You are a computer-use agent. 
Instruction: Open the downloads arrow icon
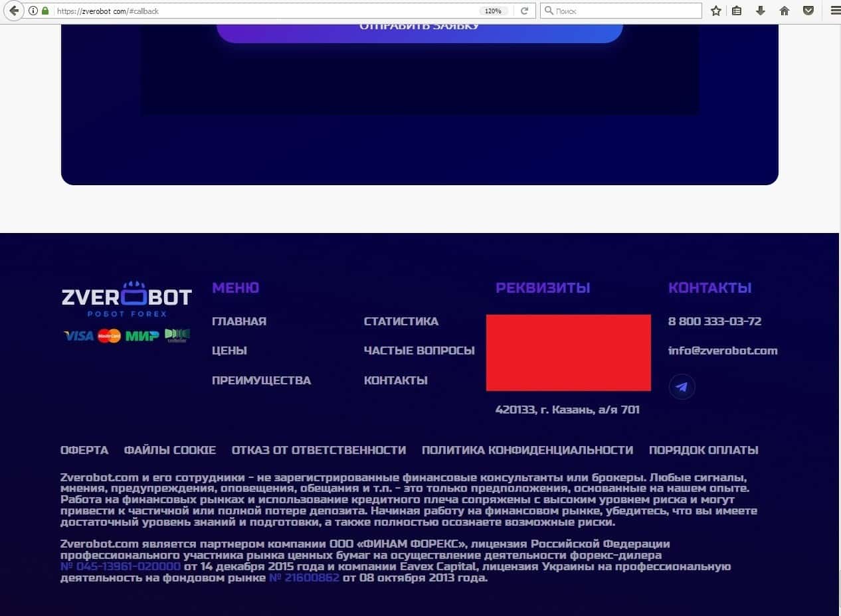(761, 11)
